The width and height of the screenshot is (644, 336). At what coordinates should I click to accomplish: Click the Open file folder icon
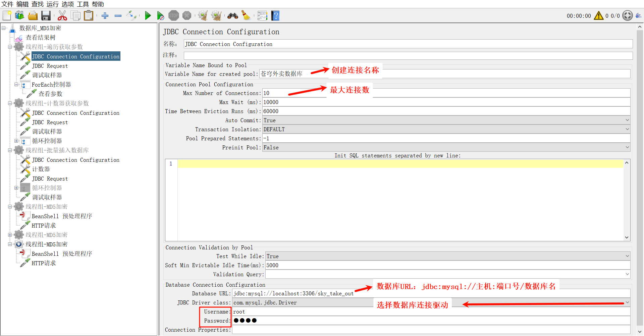tap(33, 15)
